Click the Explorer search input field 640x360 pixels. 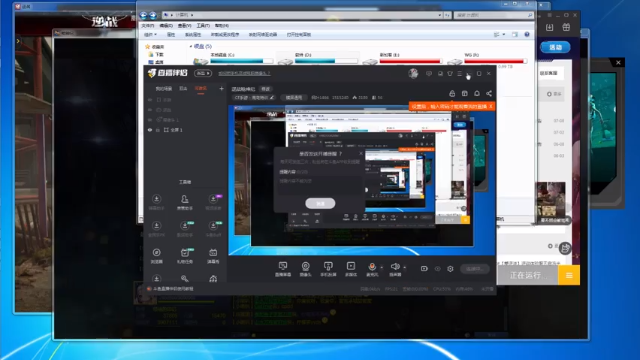pos(493,15)
